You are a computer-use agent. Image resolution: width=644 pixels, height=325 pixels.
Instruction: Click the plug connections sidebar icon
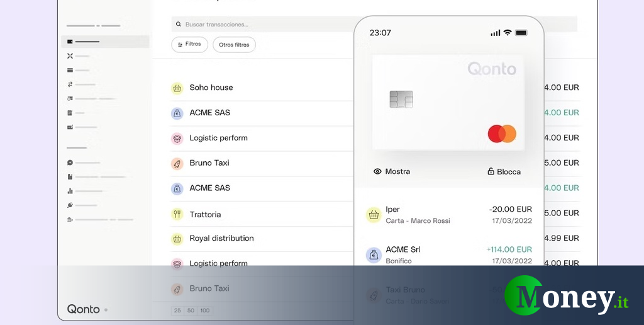70,205
